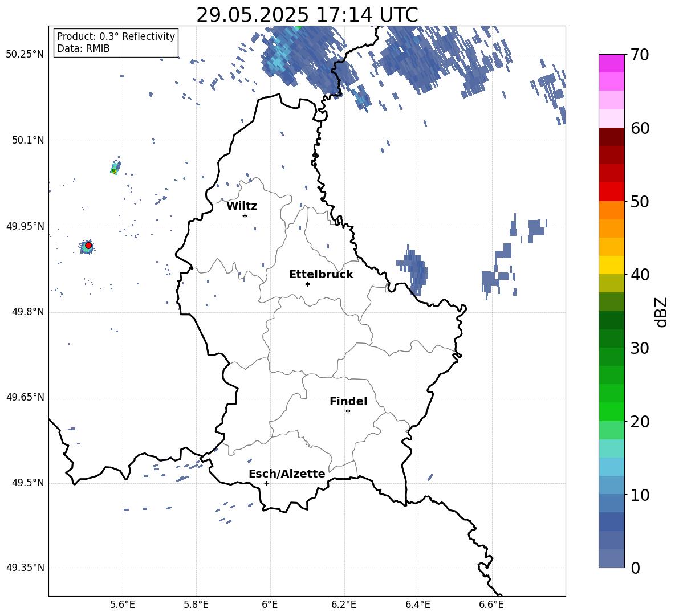
Task: Click the colorbar tick value 70
Action: tap(639, 55)
